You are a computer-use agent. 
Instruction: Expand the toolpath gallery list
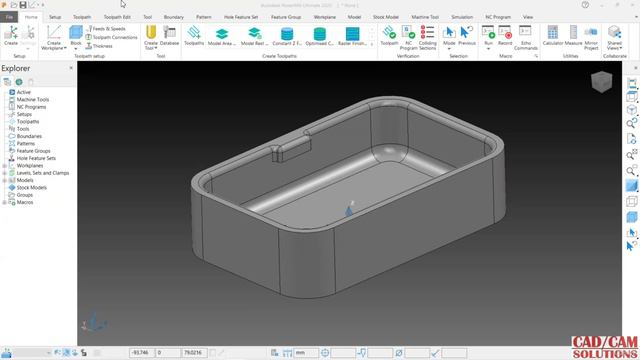click(372, 44)
